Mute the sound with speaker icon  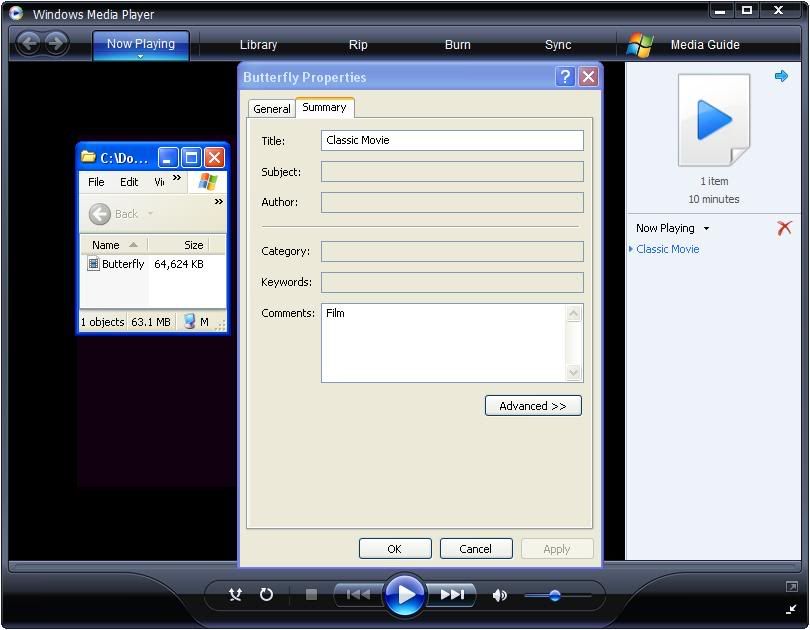(500, 595)
